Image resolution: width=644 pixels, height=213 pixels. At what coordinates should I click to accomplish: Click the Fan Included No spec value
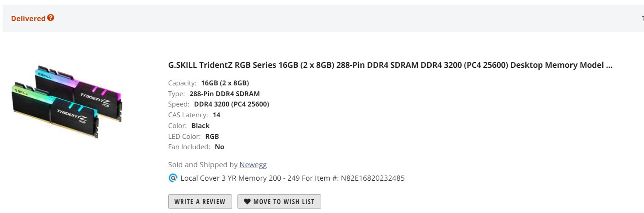[219, 147]
